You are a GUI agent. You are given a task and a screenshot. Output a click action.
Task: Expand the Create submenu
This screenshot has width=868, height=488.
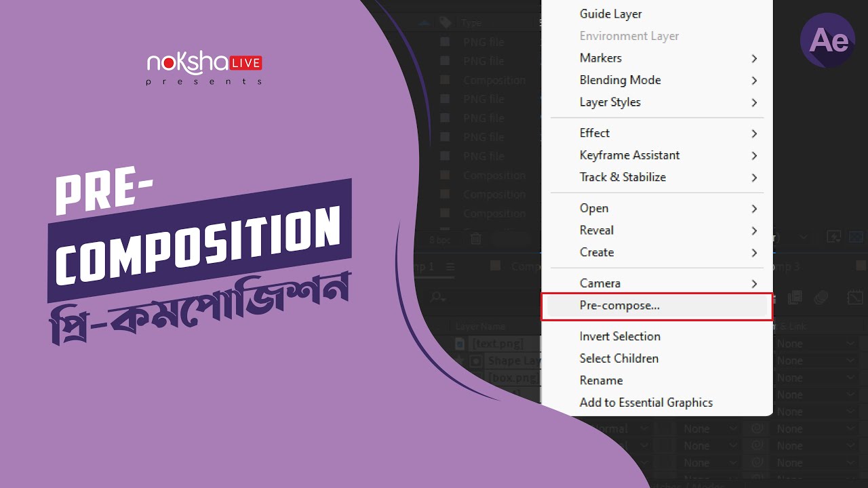pyautogui.click(x=656, y=252)
